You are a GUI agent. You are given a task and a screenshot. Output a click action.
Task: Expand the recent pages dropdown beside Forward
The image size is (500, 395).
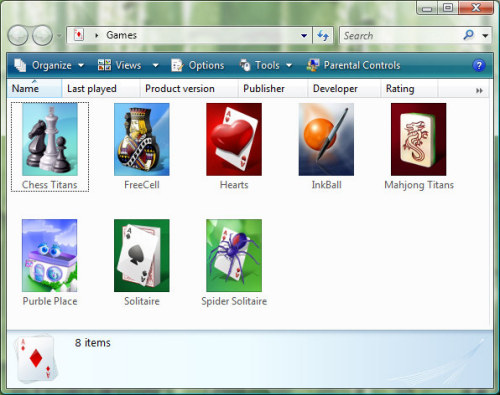pyautogui.click(x=59, y=35)
